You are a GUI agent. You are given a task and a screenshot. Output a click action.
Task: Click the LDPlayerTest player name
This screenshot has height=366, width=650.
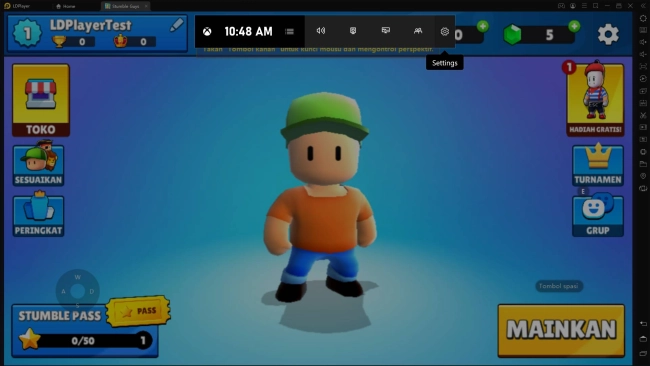point(90,25)
